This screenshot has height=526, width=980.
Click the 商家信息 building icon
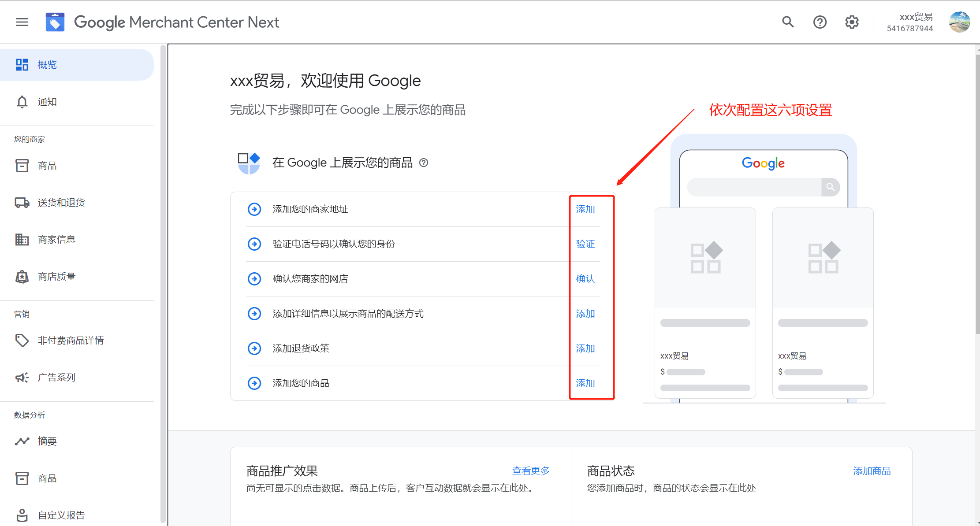pos(22,240)
